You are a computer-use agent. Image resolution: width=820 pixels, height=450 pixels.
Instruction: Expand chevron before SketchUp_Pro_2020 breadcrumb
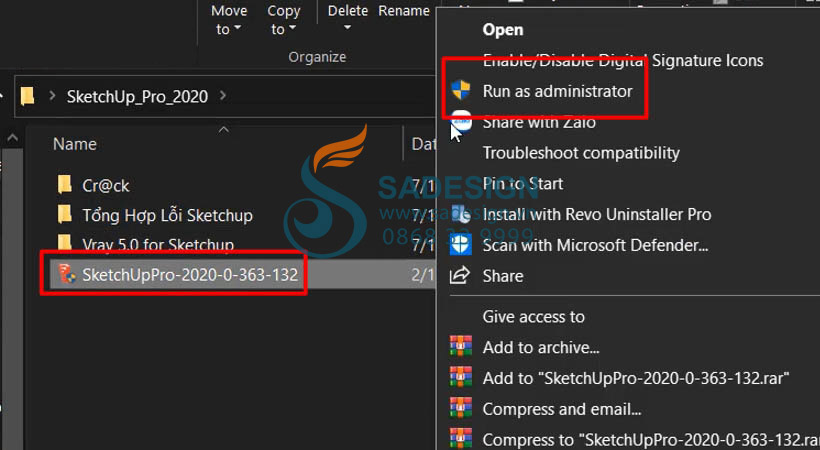point(52,96)
